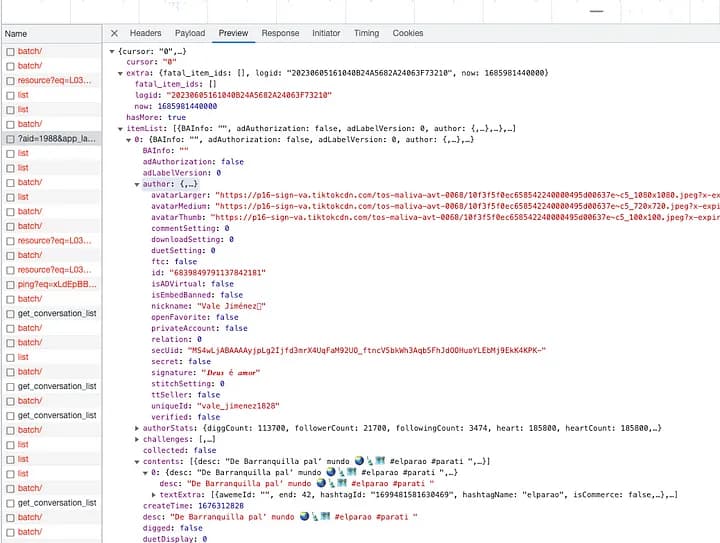Click the avatarThumb URL value
Image resolution: width=720 pixels, height=543 pixels.
pyautogui.click(x=465, y=217)
